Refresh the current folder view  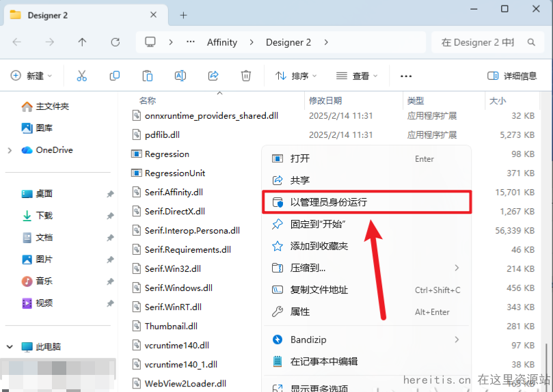point(116,42)
